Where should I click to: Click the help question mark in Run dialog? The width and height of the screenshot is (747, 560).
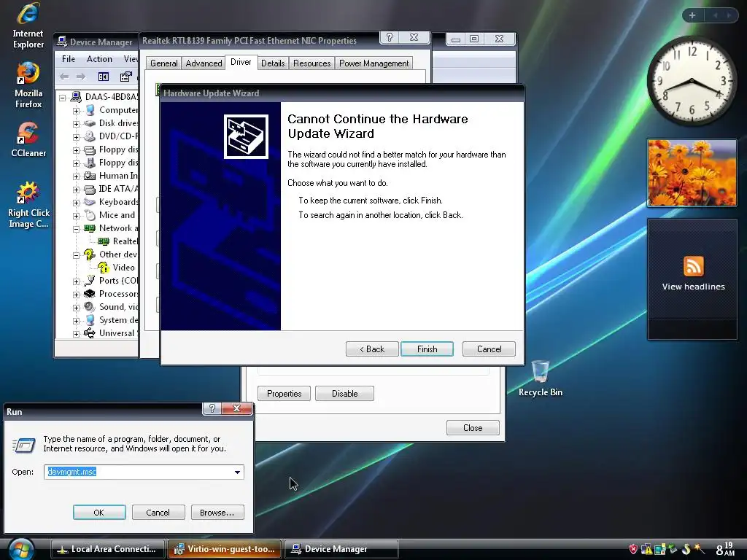[212, 408]
